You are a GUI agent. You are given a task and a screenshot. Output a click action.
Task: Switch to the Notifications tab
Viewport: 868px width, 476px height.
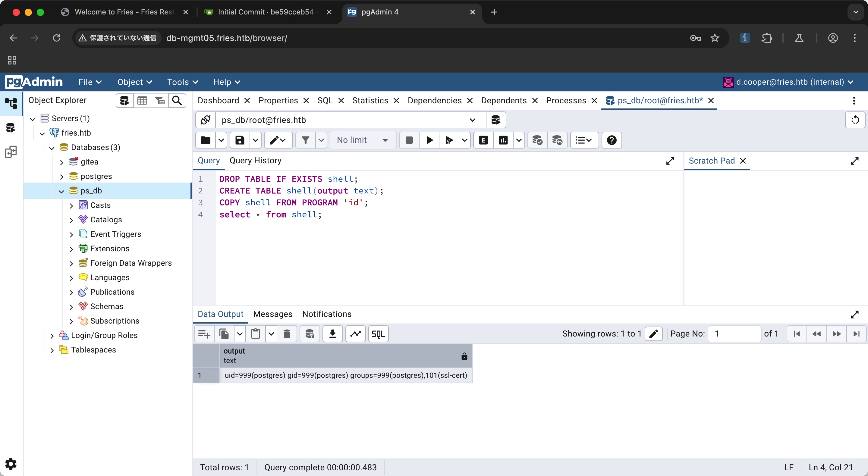click(326, 314)
